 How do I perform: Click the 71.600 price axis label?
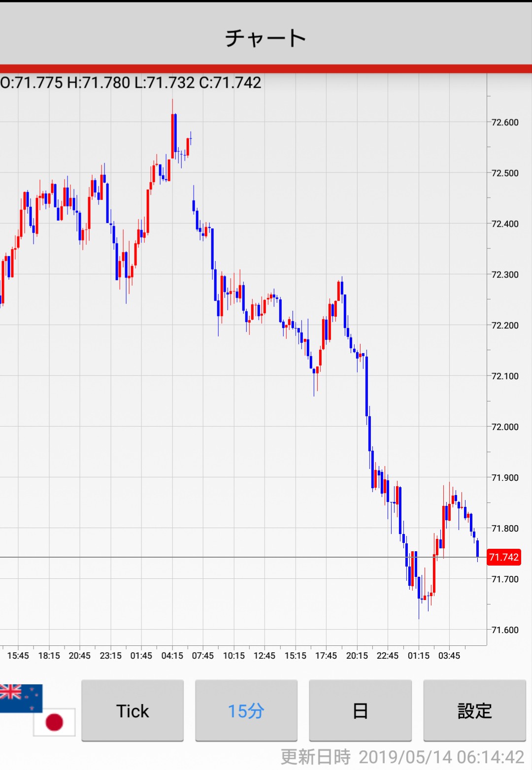(x=505, y=630)
